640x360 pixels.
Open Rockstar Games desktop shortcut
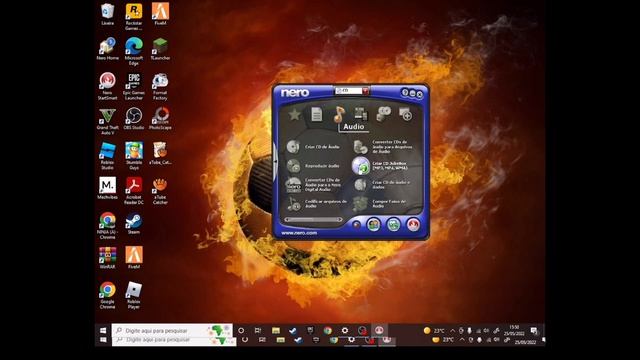pos(134,17)
